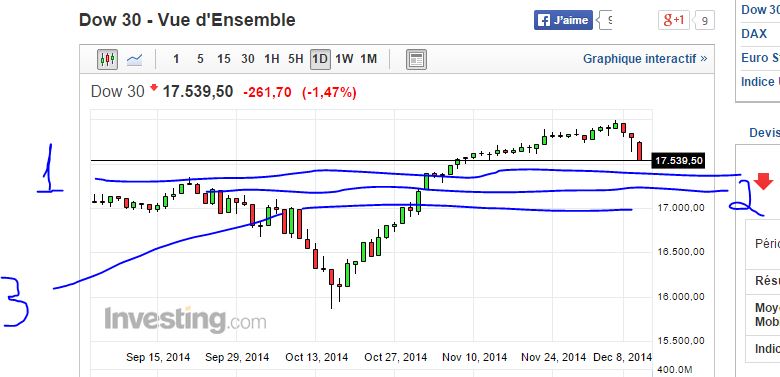Screen dimensions: 780x377
Task: Click the 17.000,00 axis label
Action: click(x=681, y=207)
